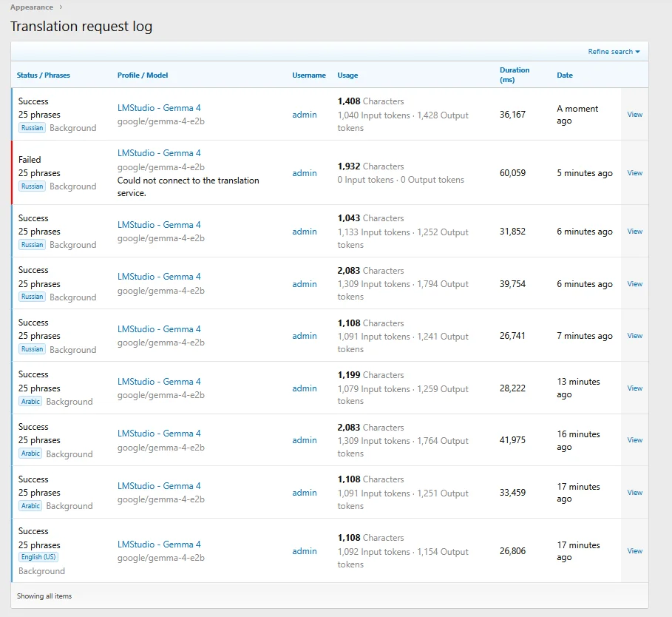Click admin username in the 36,167 ms row
This screenshot has height=617, width=672.
pos(305,115)
